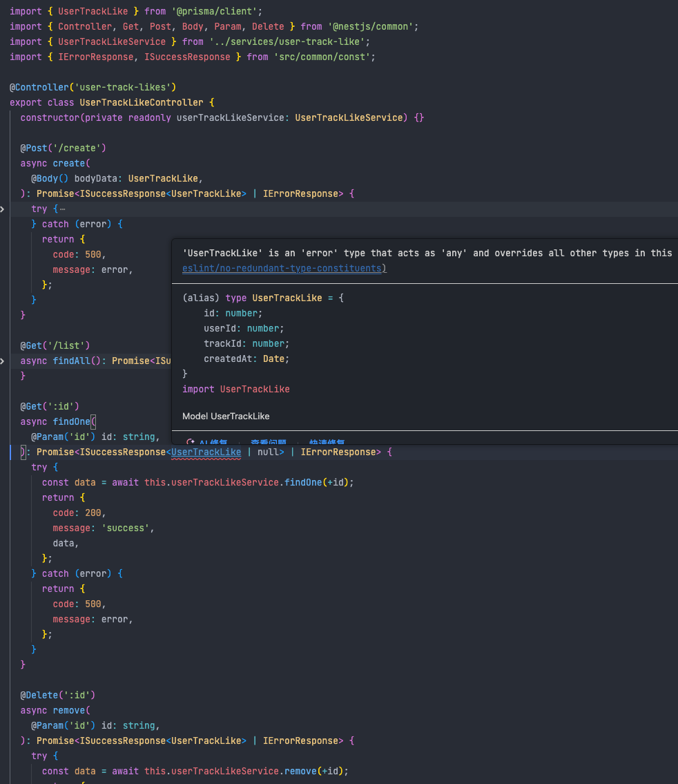This screenshot has height=784, width=678.
Task: Click 'IErrorResponse' in the import statement
Action: click(x=96, y=57)
